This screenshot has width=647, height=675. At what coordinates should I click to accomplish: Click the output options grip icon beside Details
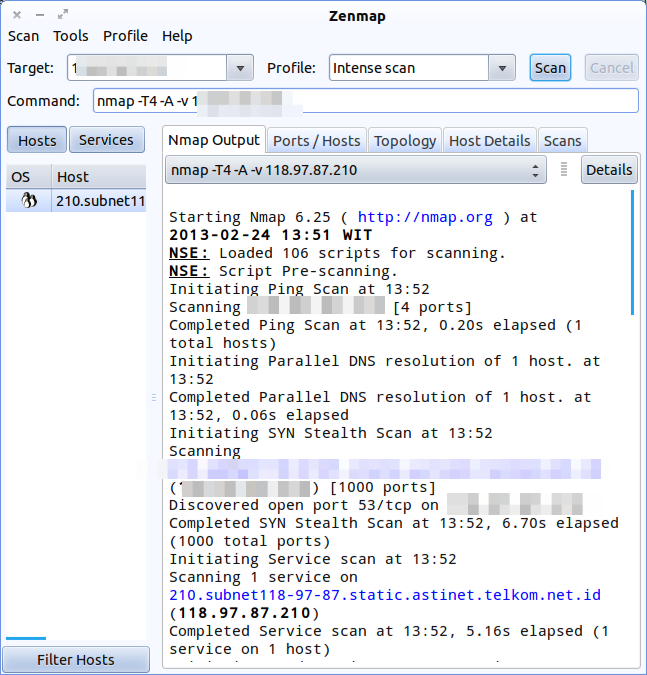click(564, 169)
